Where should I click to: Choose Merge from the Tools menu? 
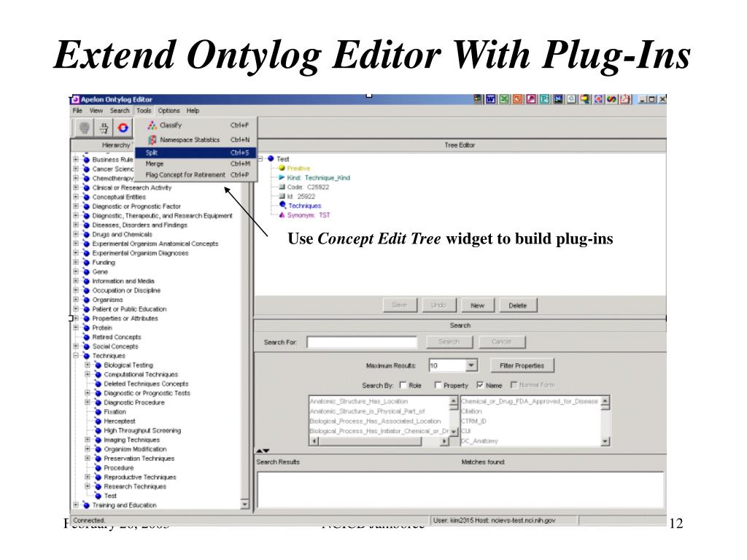pyautogui.click(x=196, y=164)
